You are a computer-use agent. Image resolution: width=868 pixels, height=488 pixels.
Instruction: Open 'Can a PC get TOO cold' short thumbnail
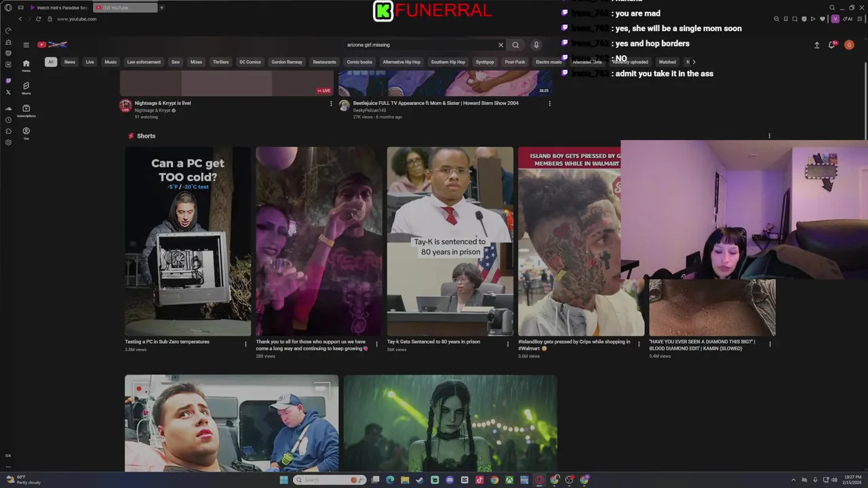[x=188, y=241]
